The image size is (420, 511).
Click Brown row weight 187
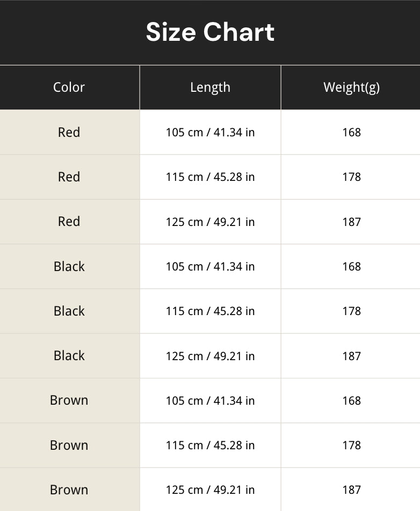[351, 490]
